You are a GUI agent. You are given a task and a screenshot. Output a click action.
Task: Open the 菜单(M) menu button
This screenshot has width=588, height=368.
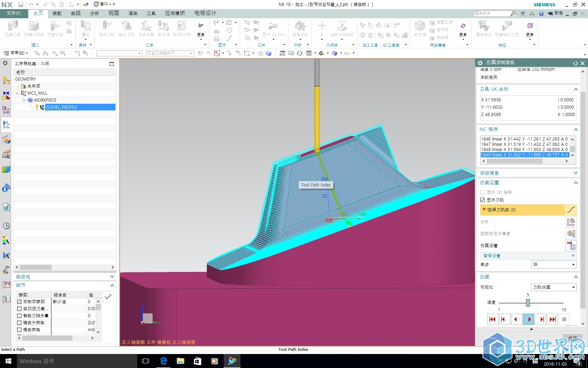click(16, 53)
